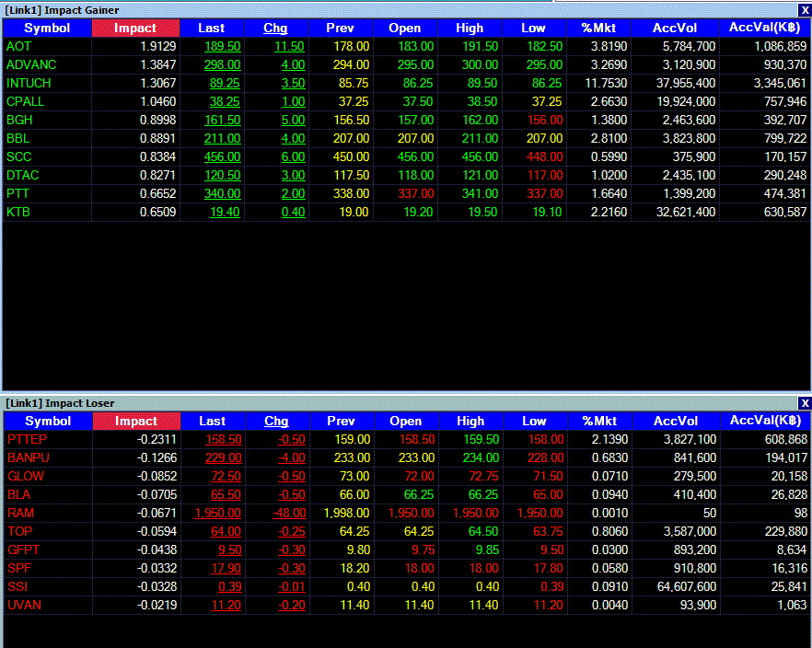
Task: Click KTB AccVol 32,621,400
Action: [686, 212]
